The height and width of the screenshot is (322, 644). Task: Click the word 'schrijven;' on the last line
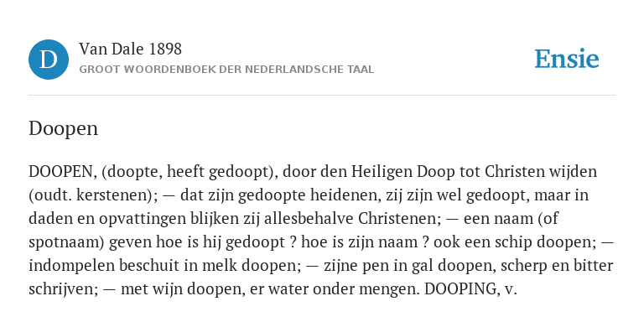click(x=64, y=289)
